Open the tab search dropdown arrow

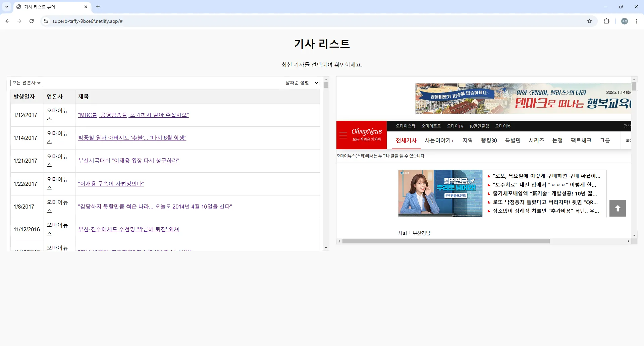tap(7, 7)
